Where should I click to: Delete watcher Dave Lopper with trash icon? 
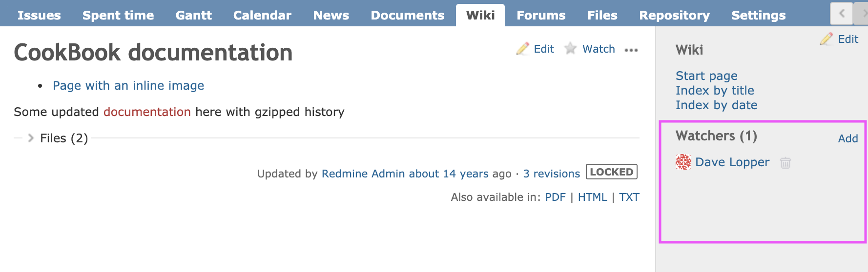tap(785, 163)
